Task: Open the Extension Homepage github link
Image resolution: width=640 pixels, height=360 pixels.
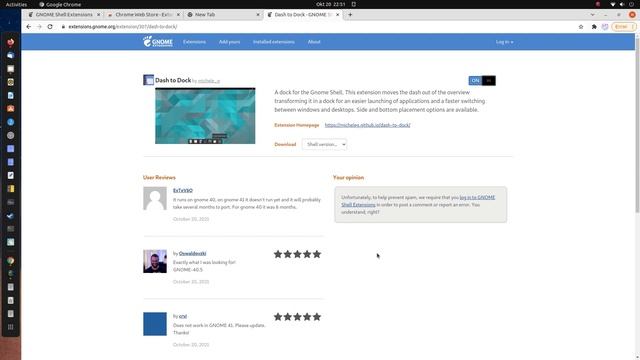Action: [367, 125]
